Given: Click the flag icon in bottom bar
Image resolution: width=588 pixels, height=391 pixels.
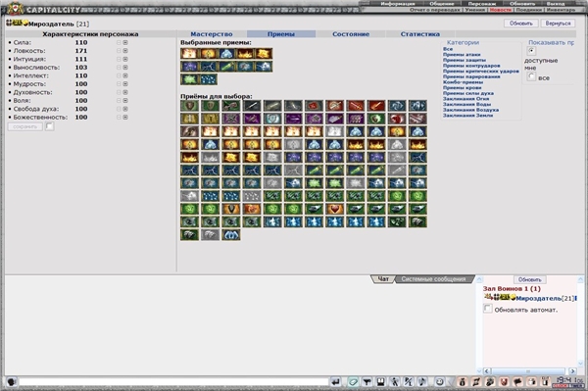Looking at the screenshot, I should 517,382.
